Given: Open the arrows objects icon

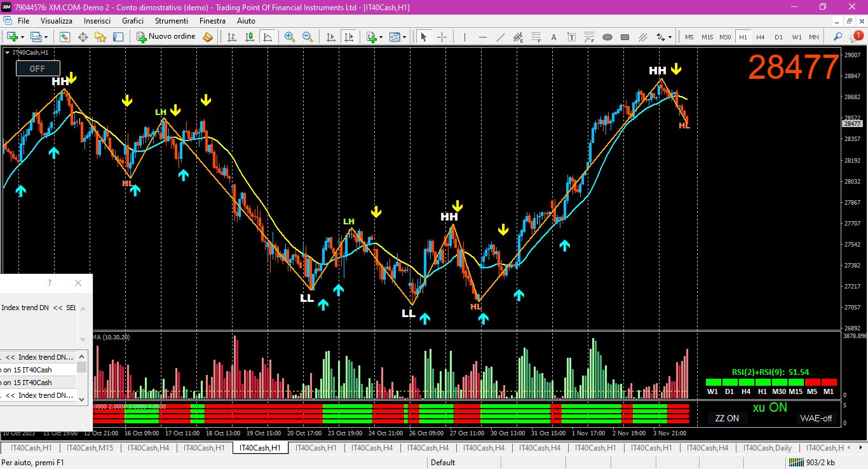Looking at the screenshot, I should tap(661, 37).
